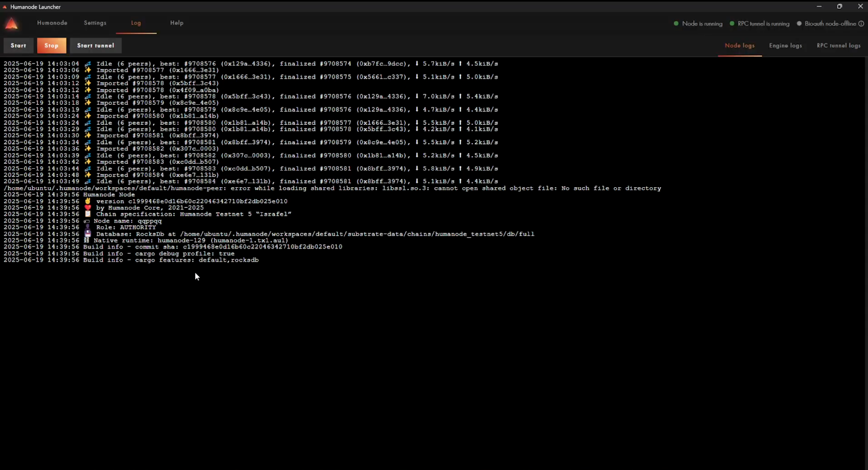The height and width of the screenshot is (470, 868).
Task: Click the green Node is running status dot
Action: (676, 23)
